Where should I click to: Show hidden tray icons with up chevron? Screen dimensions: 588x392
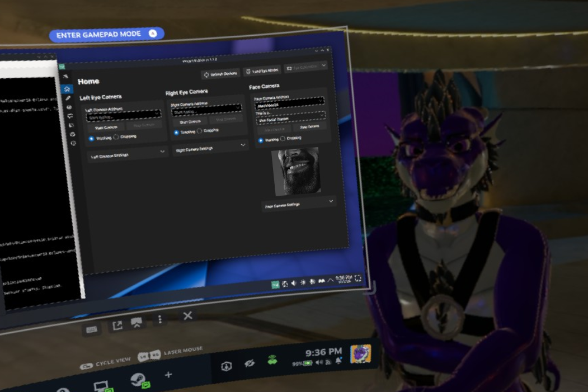point(331,280)
